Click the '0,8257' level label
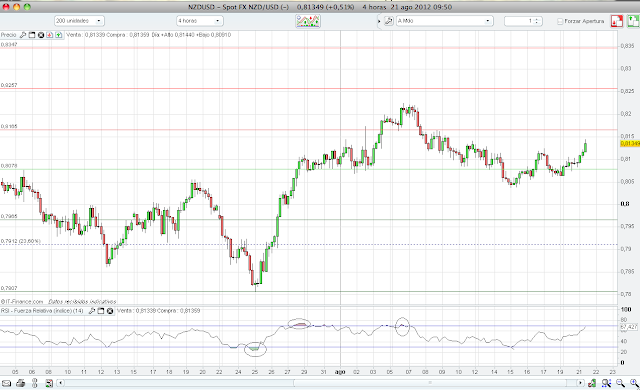 9,85
